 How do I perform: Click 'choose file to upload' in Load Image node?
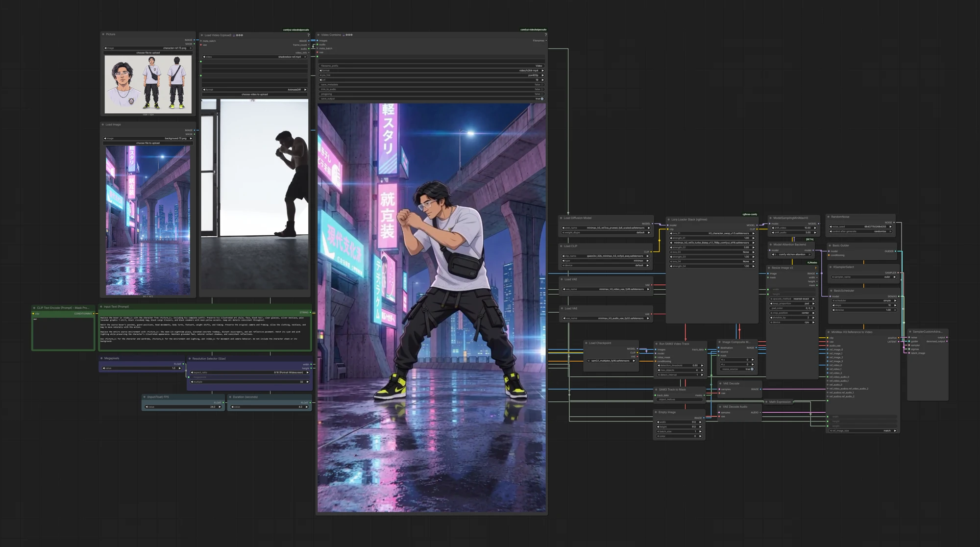148,143
